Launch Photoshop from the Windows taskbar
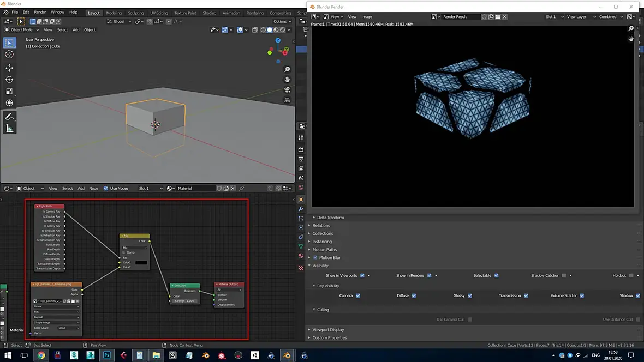Image resolution: width=644 pixels, height=362 pixels. pyautogui.click(x=107, y=355)
